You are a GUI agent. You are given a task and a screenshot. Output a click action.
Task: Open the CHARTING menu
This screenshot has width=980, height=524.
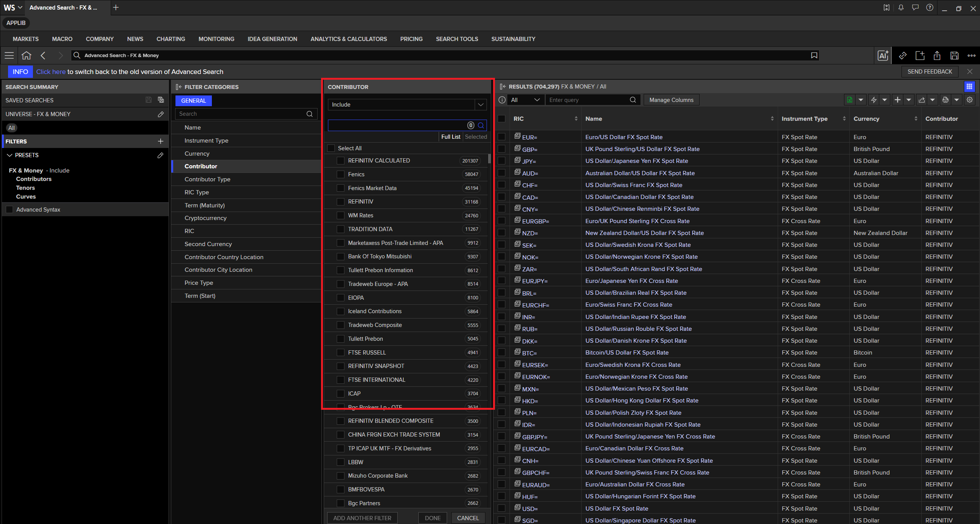click(x=171, y=39)
